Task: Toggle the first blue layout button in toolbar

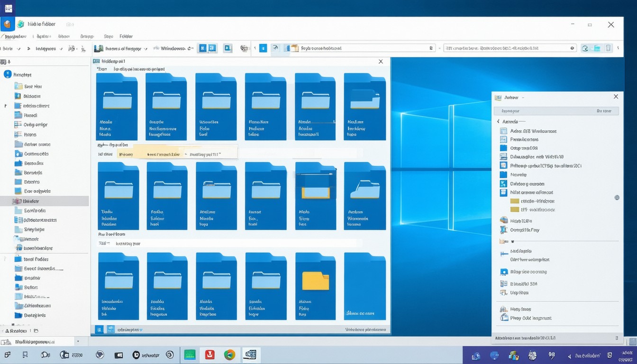Action: coord(202,48)
